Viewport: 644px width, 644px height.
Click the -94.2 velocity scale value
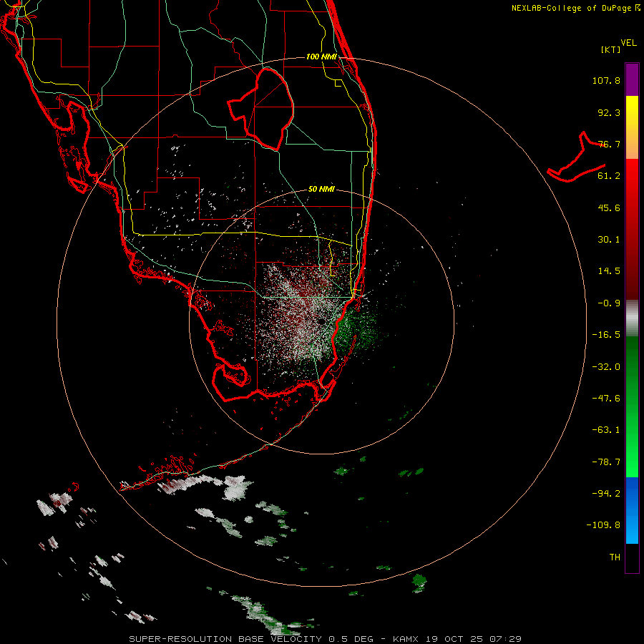click(x=606, y=494)
